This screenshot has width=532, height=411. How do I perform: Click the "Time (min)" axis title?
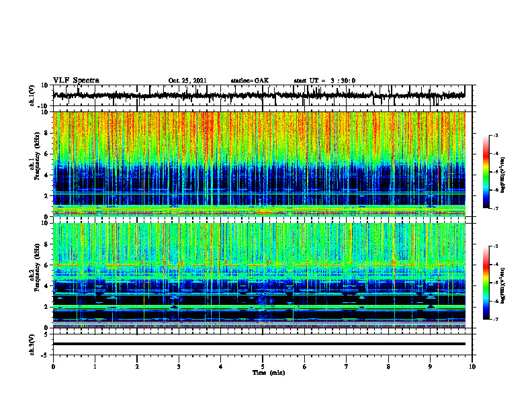pos(269,373)
